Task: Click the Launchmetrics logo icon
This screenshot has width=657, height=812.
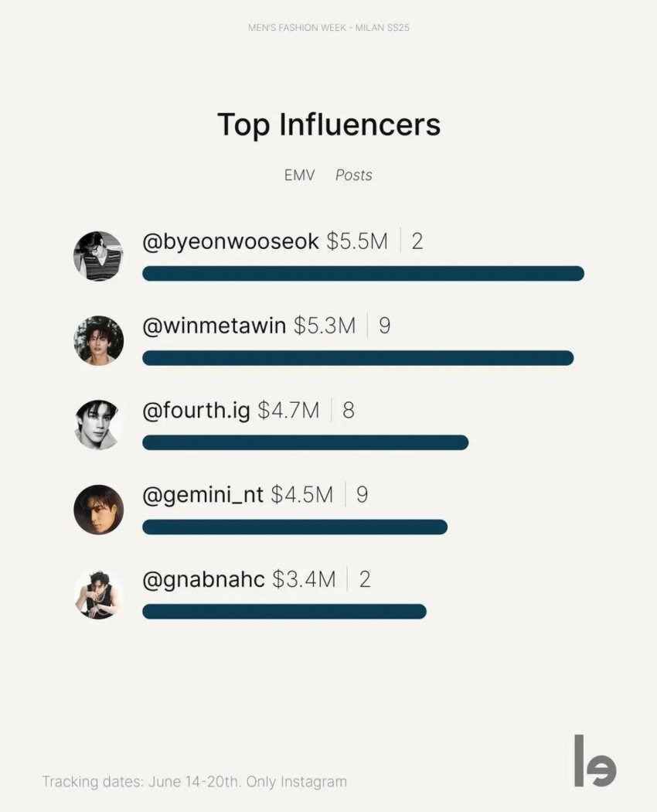Action: [595, 760]
